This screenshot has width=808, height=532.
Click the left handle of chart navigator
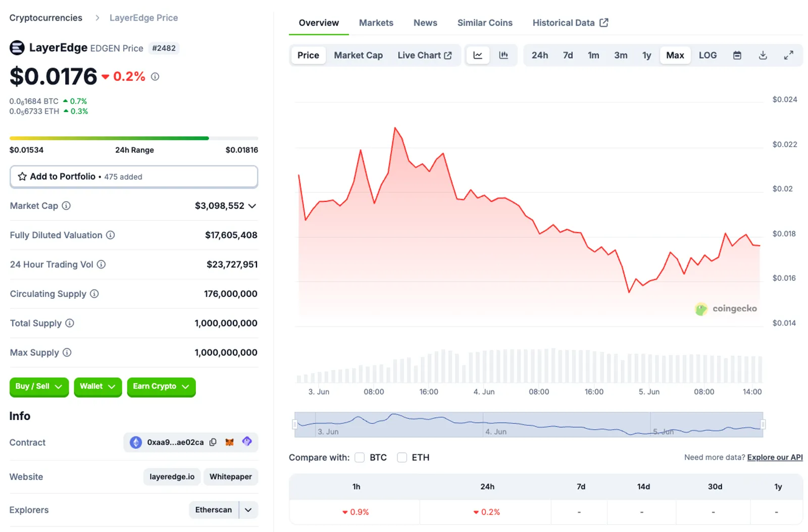click(294, 424)
